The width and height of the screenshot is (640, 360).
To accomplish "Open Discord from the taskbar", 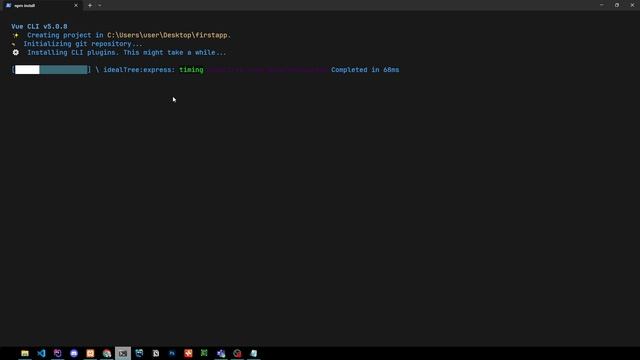I will (74, 353).
